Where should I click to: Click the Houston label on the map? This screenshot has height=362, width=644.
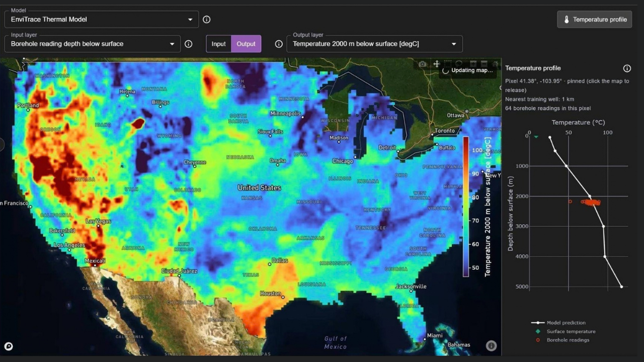click(x=270, y=294)
